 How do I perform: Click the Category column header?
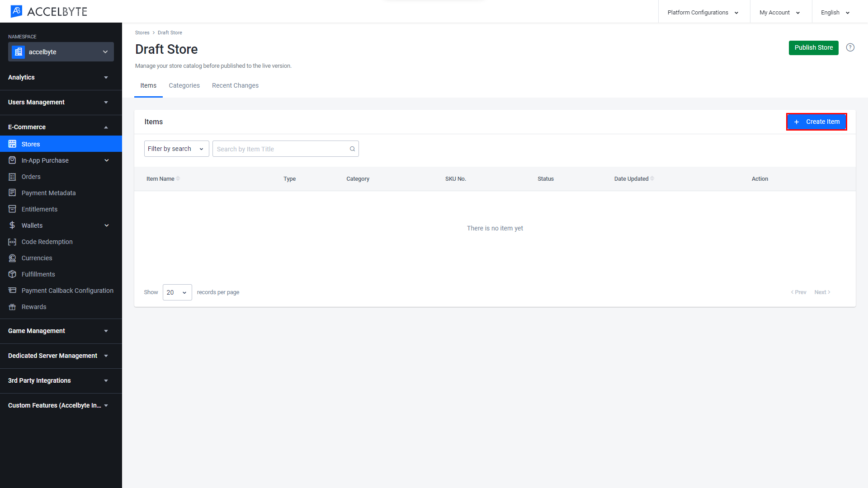358,179
